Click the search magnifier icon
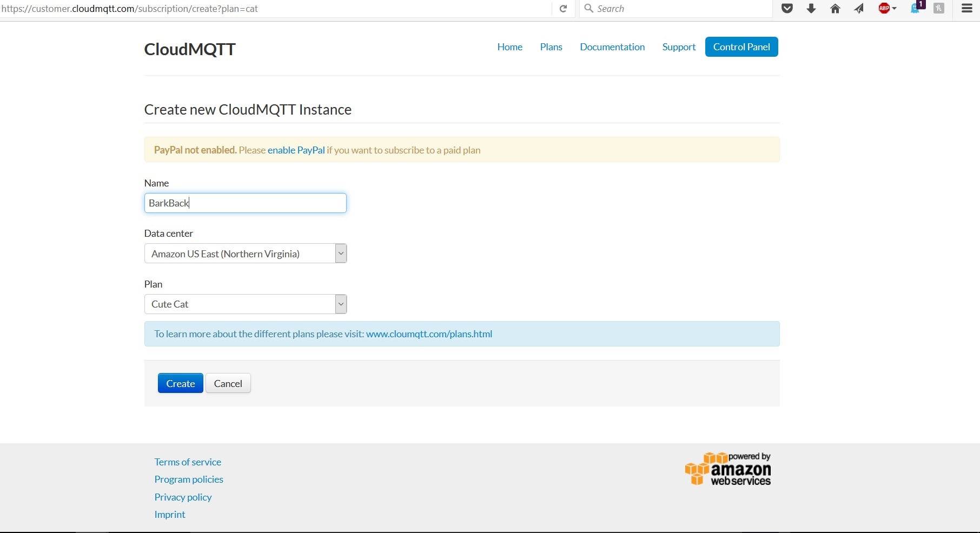Viewport: 980px width, 533px height. pyautogui.click(x=589, y=9)
